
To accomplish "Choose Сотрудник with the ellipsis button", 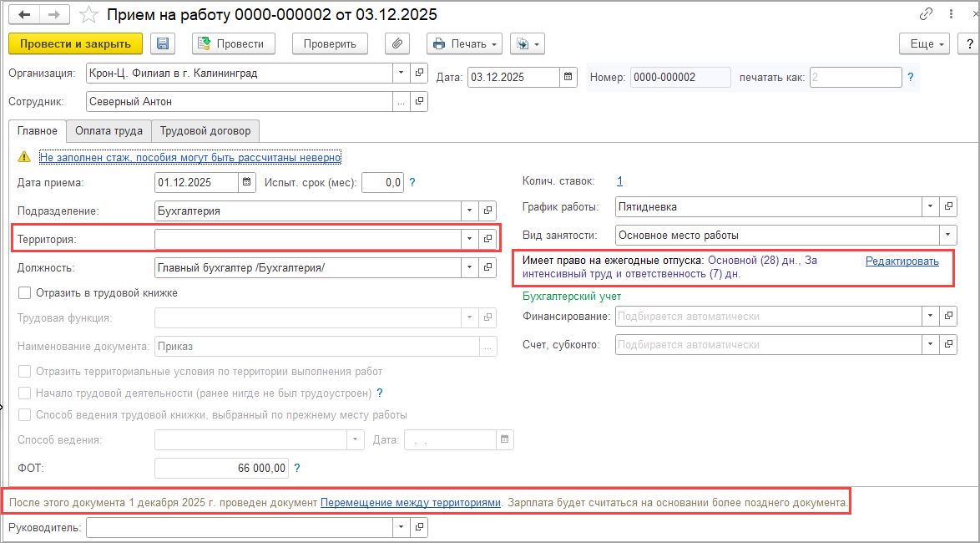I will (402, 101).
